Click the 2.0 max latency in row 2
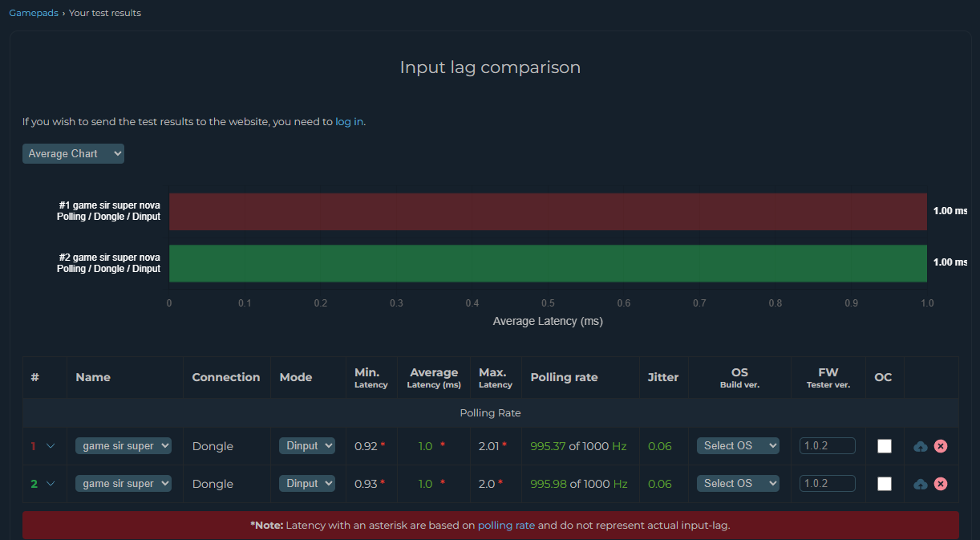980x540 pixels. [487, 484]
